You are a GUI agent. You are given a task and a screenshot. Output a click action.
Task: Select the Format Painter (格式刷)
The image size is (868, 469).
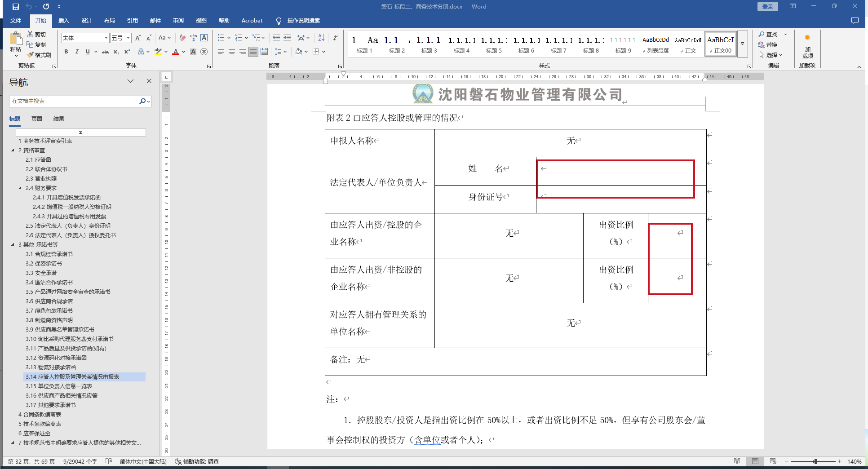point(40,55)
